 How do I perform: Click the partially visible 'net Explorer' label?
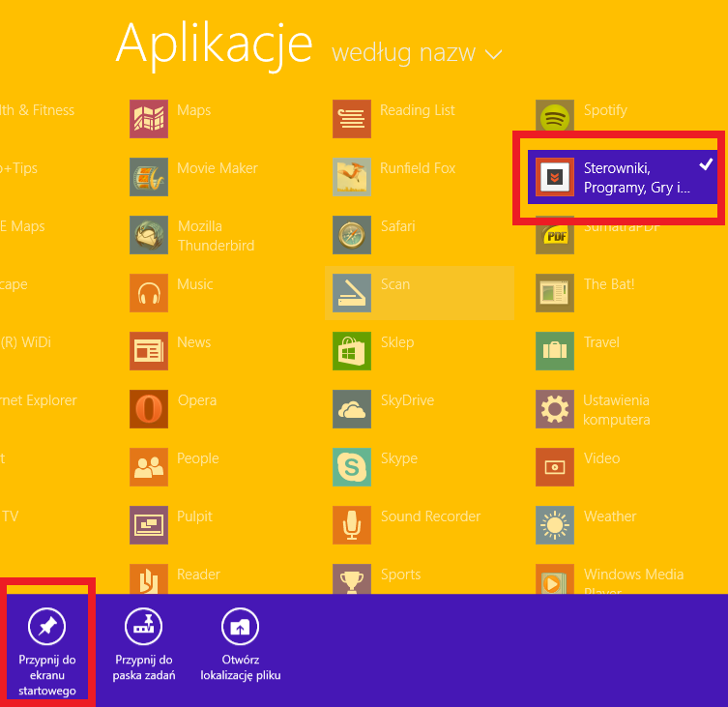(x=39, y=400)
